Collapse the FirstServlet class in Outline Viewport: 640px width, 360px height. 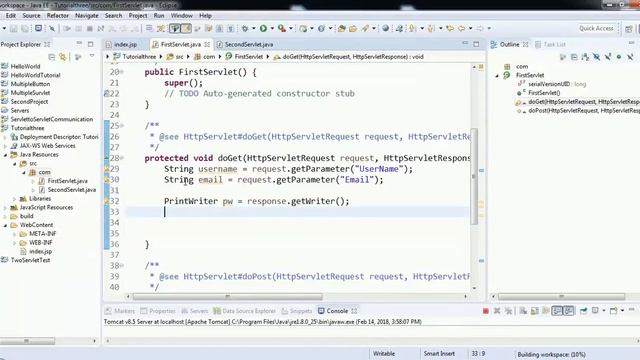pyautogui.click(x=497, y=76)
